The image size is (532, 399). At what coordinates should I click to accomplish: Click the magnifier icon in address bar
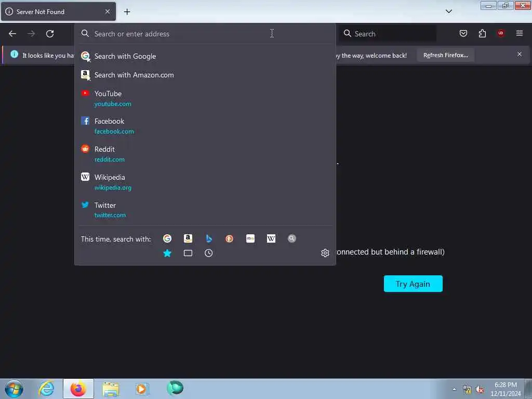tap(85, 33)
